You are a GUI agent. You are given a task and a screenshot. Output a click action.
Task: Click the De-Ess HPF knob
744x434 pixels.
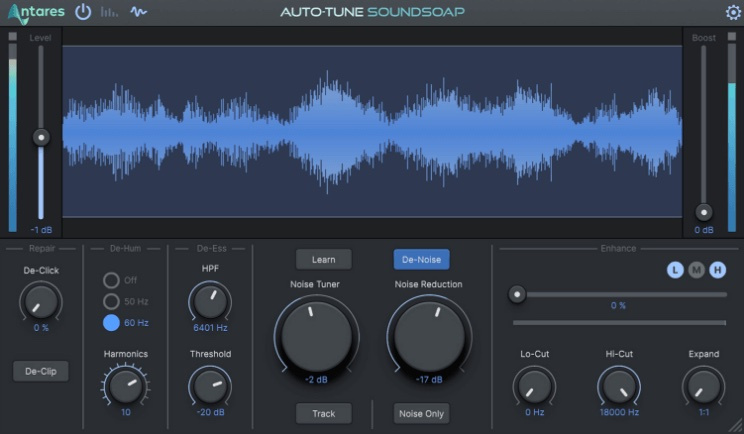coord(210,302)
